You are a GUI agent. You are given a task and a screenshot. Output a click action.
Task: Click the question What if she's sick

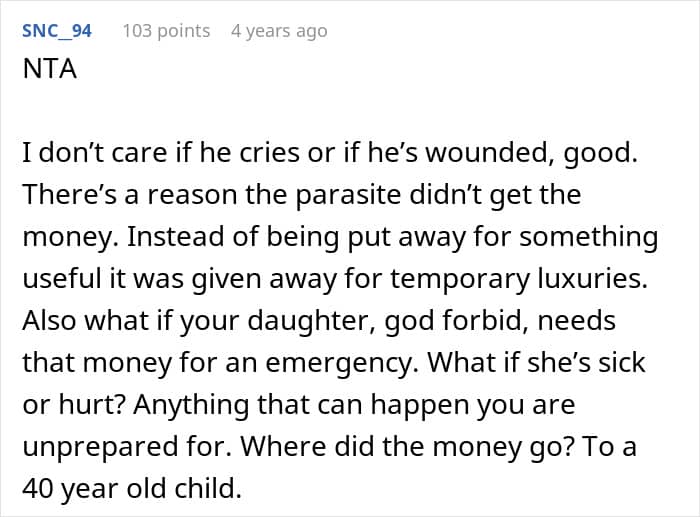(537, 362)
